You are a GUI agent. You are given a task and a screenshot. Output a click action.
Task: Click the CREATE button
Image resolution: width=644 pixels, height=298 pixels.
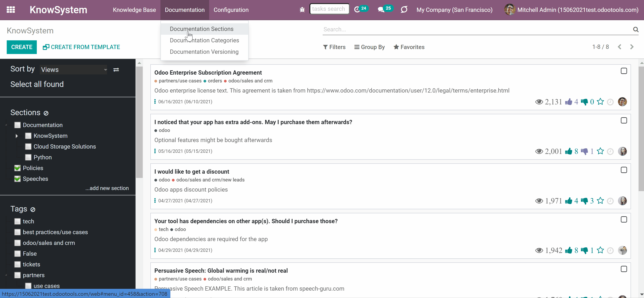tap(22, 47)
